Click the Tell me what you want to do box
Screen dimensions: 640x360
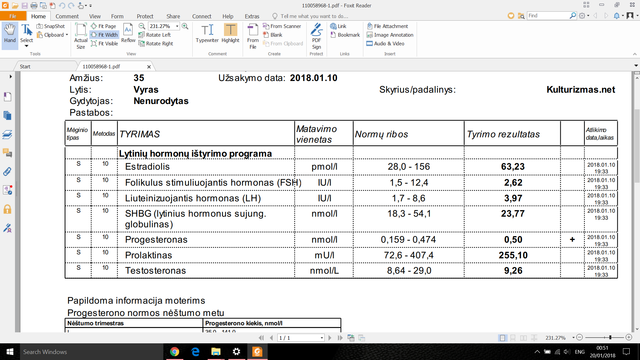click(310, 16)
